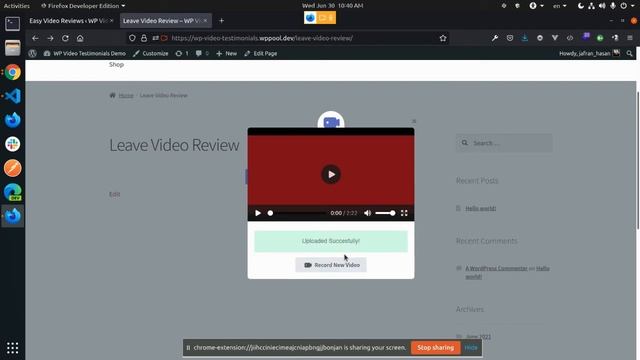Open Howdy jafran_hasan account menu
Screen dimensions: 640x360
click(589, 53)
